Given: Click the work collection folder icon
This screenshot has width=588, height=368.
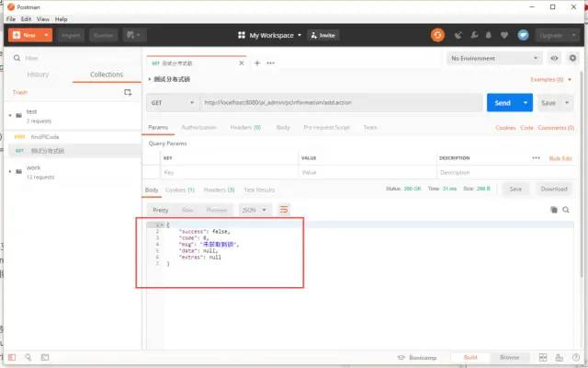Looking at the screenshot, I should (x=18, y=172).
